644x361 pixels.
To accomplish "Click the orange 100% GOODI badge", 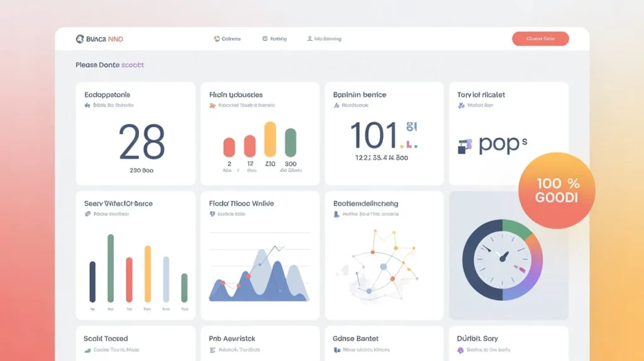I will pyautogui.click(x=557, y=191).
